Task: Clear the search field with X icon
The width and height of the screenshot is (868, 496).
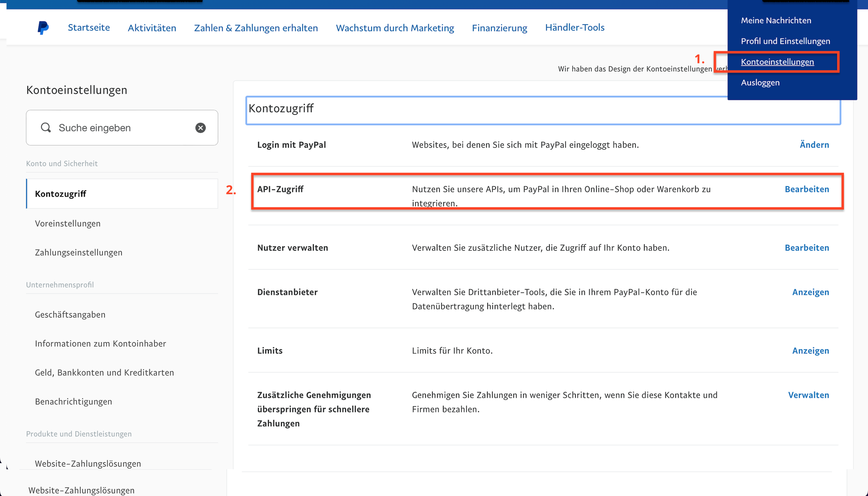Action: tap(200, 128)
